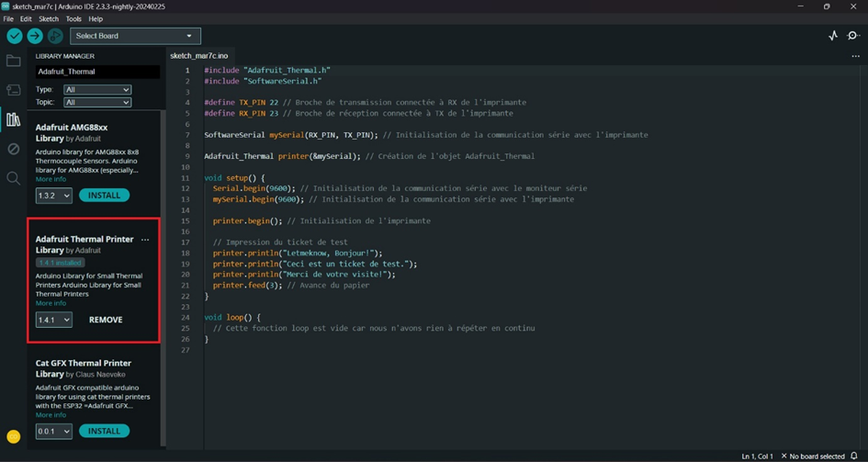Open the Sketch menu
This screenshot has width=868, height=462.
point(49,18)
